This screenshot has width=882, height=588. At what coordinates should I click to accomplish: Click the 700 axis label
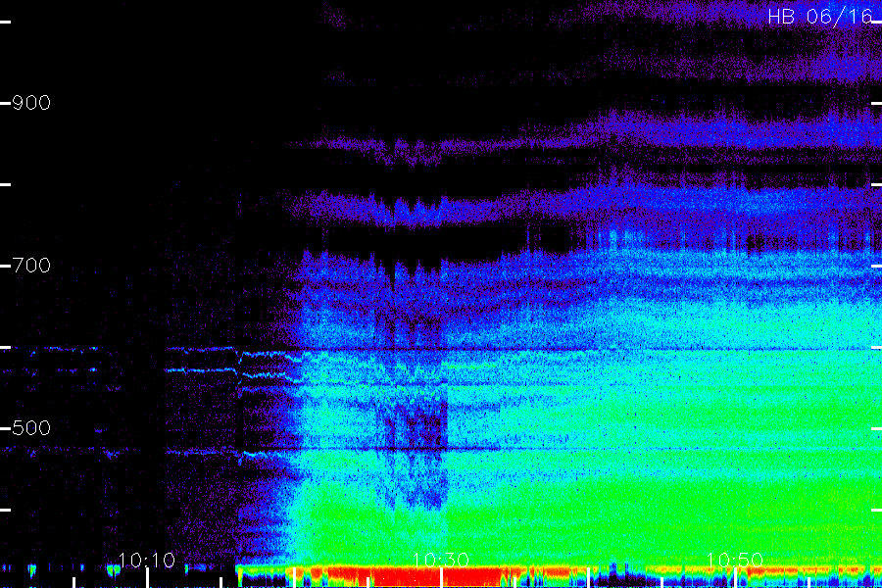tap(31, 265)
